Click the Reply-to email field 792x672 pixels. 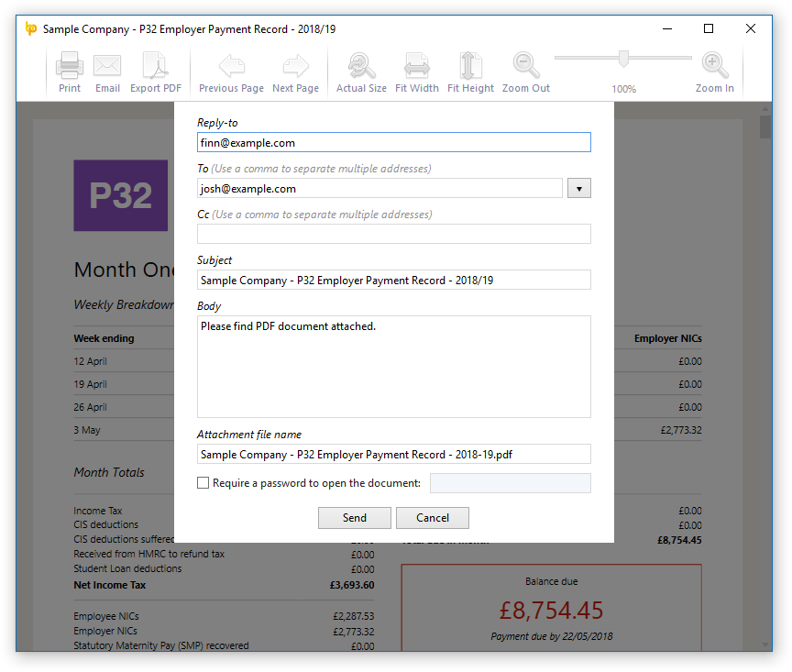tap(394, 142)
